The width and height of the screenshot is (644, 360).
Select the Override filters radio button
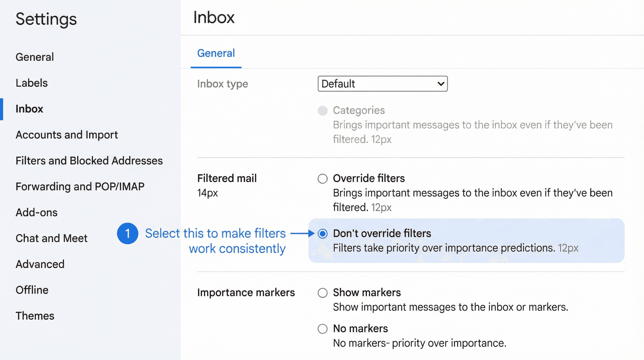coord(322,179)
